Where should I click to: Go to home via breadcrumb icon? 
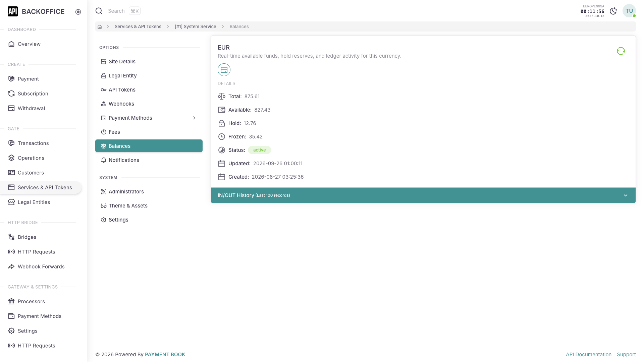click(100, 26)
